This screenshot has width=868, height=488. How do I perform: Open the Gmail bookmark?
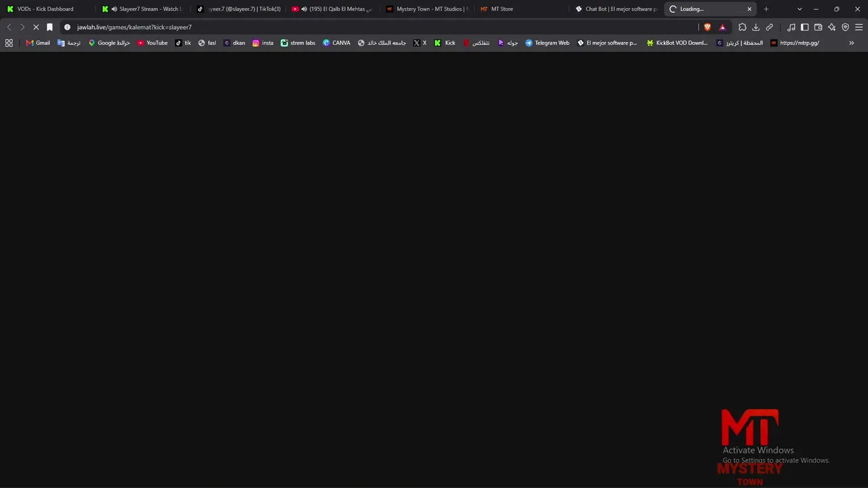tap(38, 43)
